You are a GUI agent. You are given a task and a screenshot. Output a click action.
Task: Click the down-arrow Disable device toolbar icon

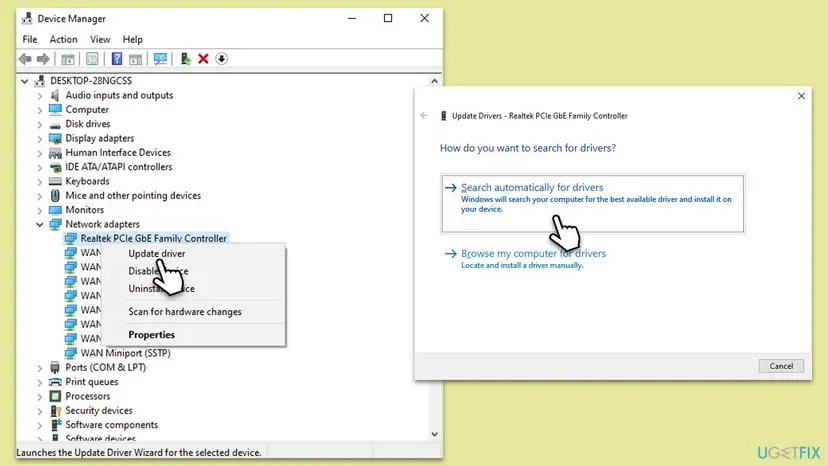pos(222,59)
